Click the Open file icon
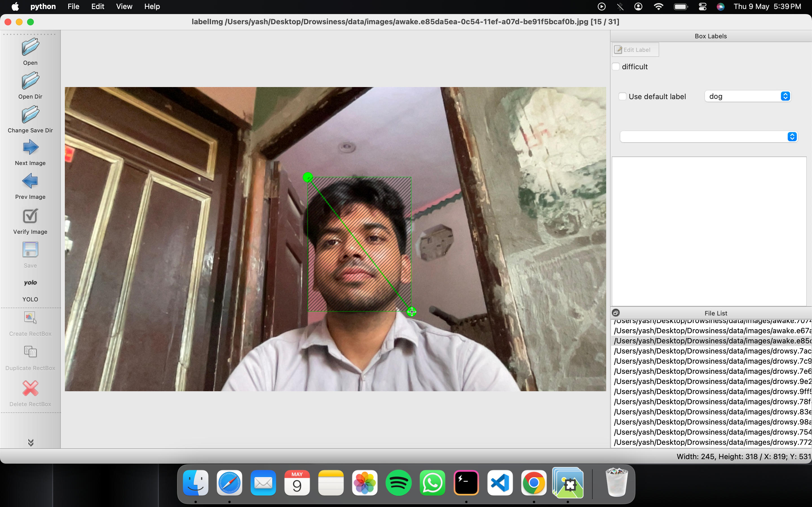The width and height of the screenshot is (812, 507). (30, 47)
